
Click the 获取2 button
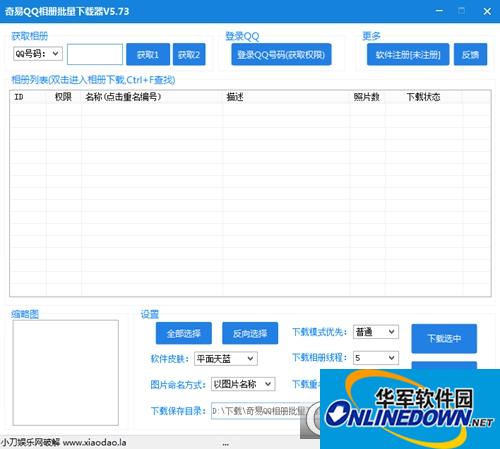click(189, 54)
